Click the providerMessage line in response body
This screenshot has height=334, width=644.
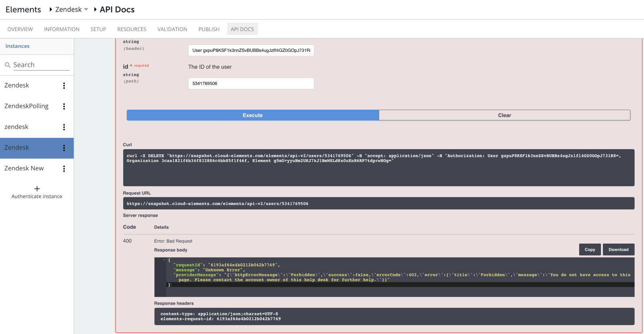402,277
